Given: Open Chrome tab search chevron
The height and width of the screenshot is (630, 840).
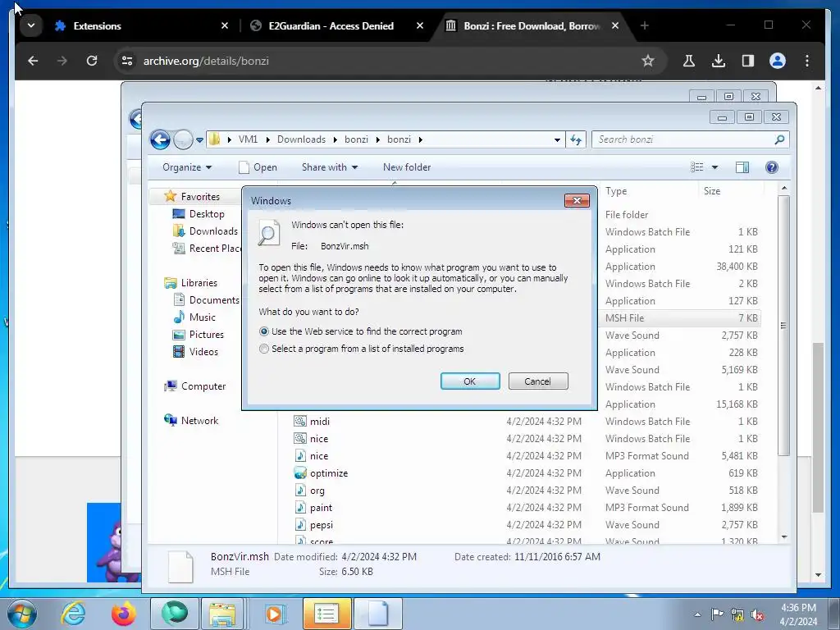Looking at the screenshot, I should point(31,25).
